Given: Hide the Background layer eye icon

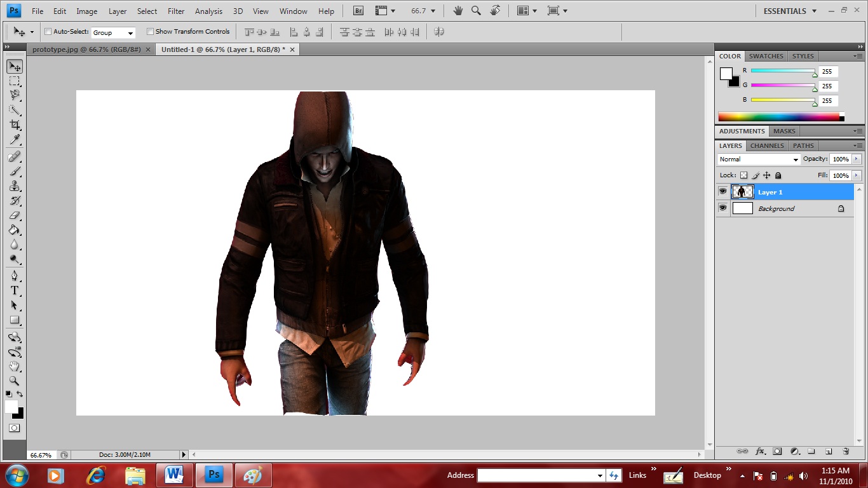Looking at the screenshot, I should 722,208.
